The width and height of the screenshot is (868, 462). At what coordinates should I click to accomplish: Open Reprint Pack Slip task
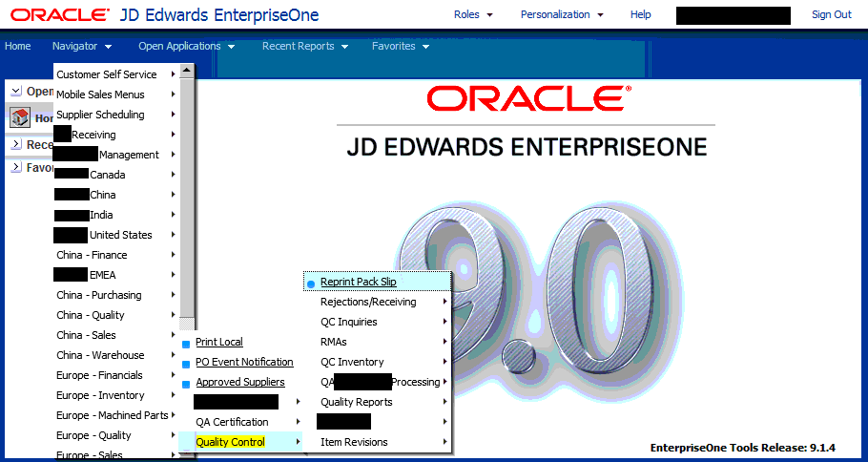pyautogui.click(x=358, y=282)
